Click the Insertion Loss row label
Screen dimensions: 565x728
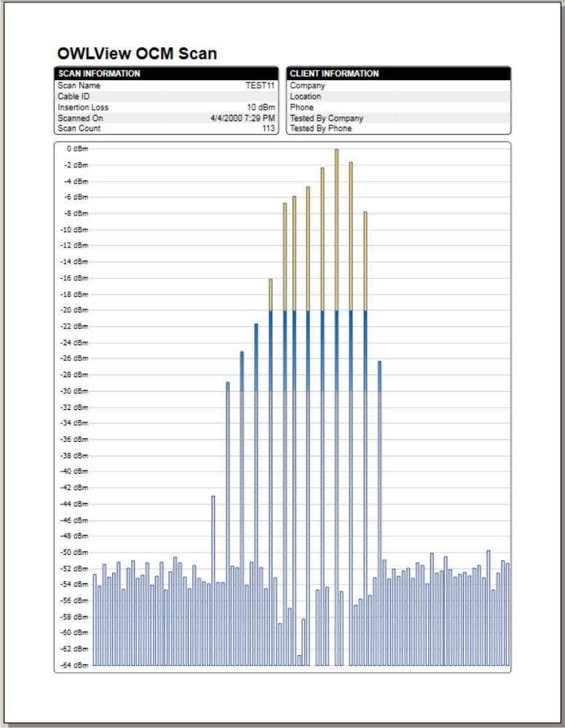tap(83, 107)
